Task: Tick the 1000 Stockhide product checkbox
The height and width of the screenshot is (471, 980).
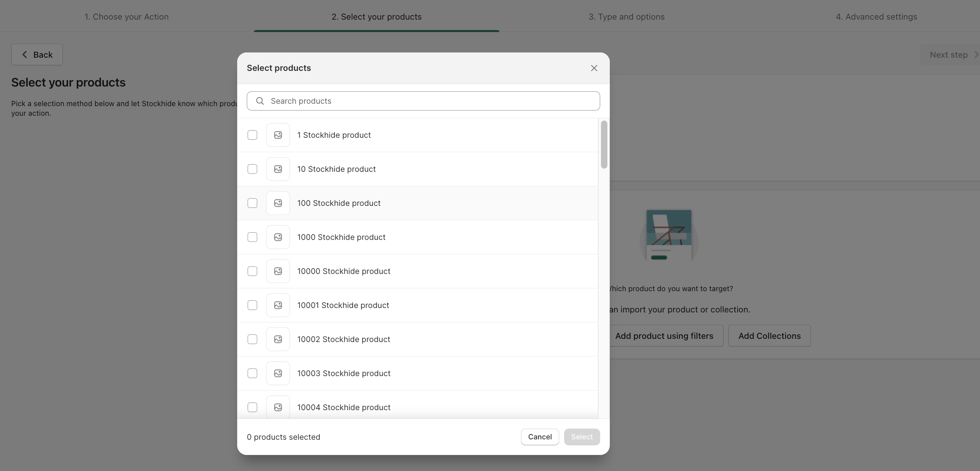Action: (252, 237)
